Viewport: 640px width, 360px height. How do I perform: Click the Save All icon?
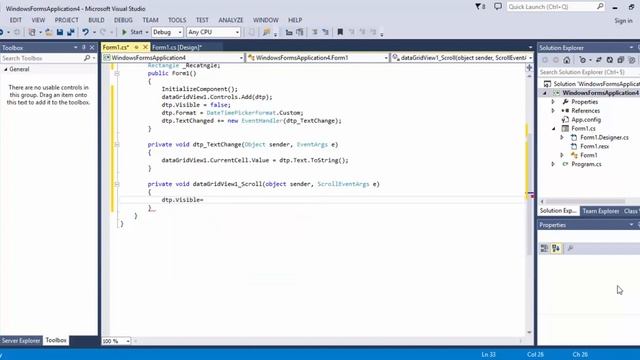click(71, 32)
